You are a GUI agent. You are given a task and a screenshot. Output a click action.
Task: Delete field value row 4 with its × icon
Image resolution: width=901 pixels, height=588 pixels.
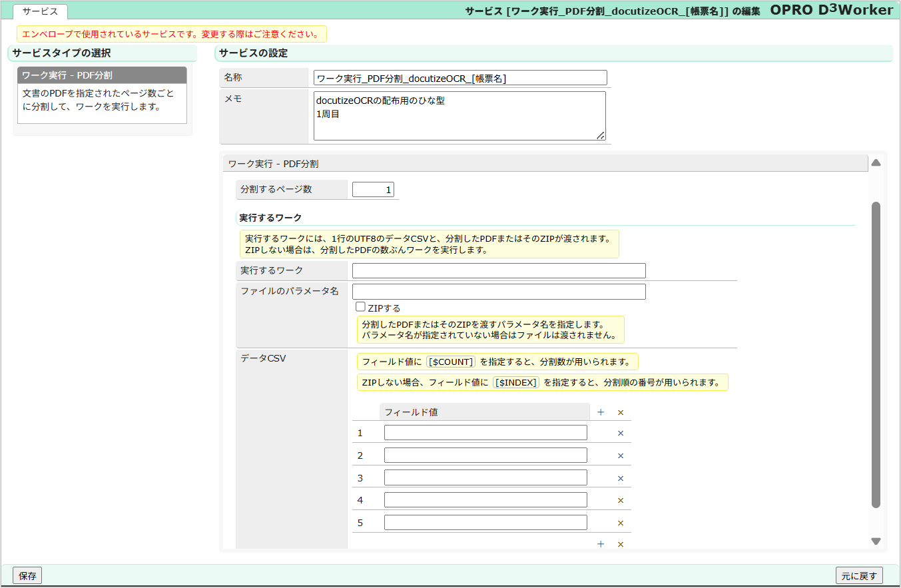pyautogui.click(x=620, y=499)
